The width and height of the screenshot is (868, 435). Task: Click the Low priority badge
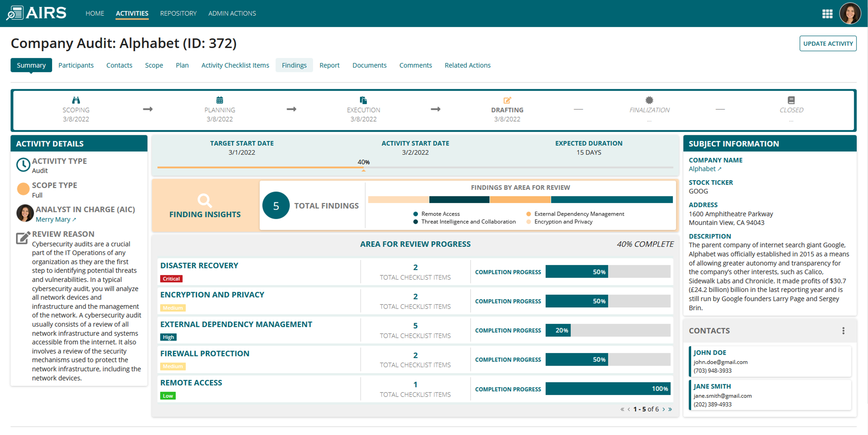(x=168, y=396)
